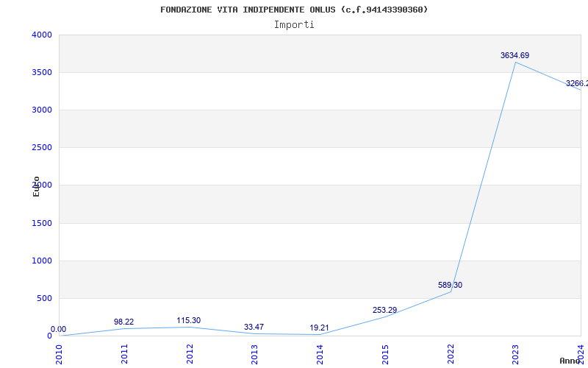Click the 2014 x-axis label
This screenshot has width=588, height=368.
(320, 354)
